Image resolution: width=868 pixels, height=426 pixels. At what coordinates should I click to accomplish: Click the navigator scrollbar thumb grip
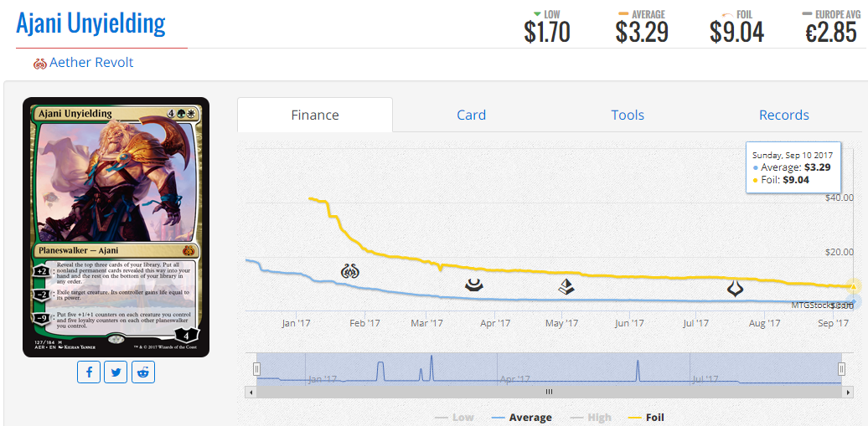point(549,392)
